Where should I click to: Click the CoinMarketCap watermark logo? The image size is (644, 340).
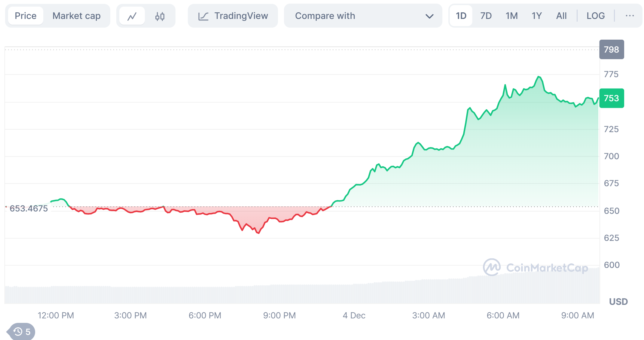(492, 267)
